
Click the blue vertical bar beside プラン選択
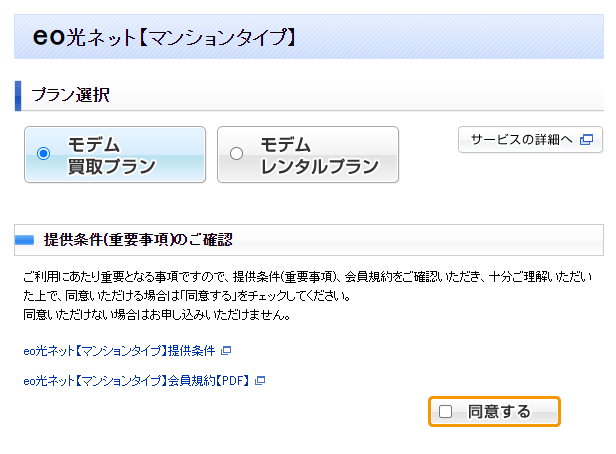pyautogui.click(x=18, y=96)
